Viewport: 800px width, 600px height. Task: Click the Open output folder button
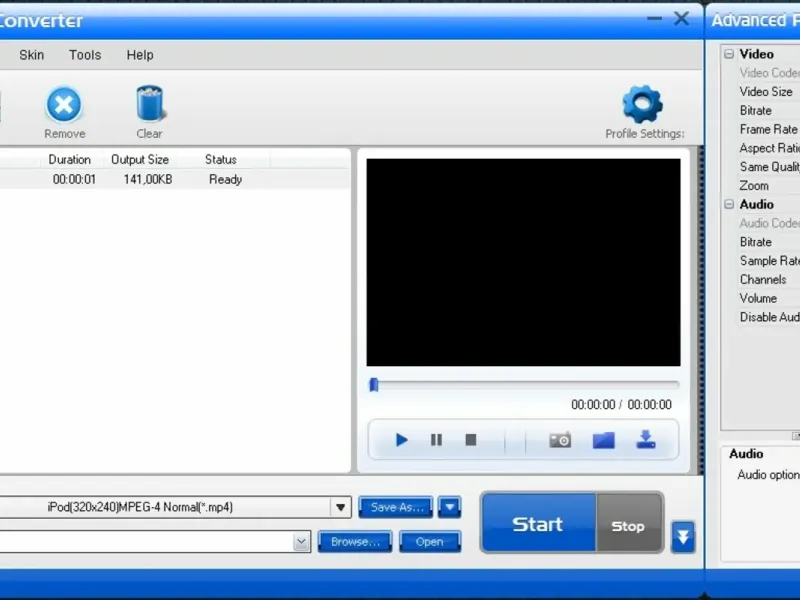(430, 541)
